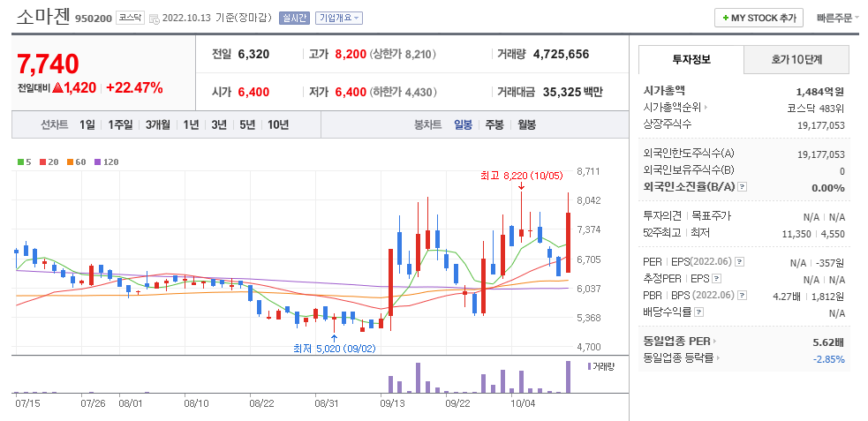Click the 최저 5,020 (09/02) chart marker

coord(335,350)
